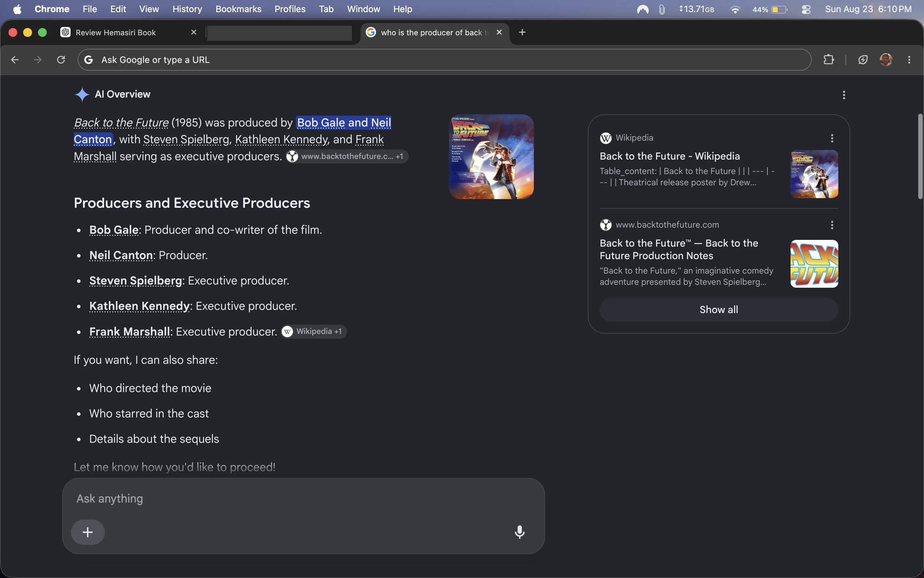The width and height of the screenshot is (924, 578).
Task: Click the page's vertical scrollbar
Action: pyautogui.click(x=920, y=156)
